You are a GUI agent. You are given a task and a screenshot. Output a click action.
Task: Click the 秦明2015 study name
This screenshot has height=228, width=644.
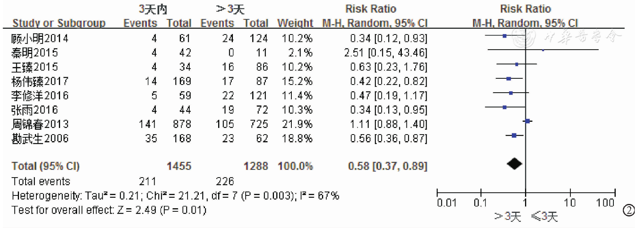(x=34, y=53)
